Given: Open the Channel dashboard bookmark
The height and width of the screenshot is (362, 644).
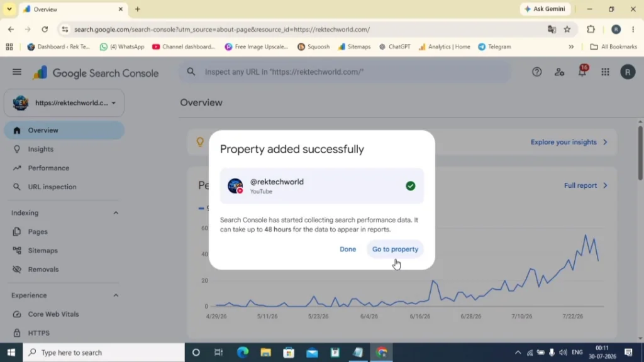Looking at the screenshot, I should point(184,47).
